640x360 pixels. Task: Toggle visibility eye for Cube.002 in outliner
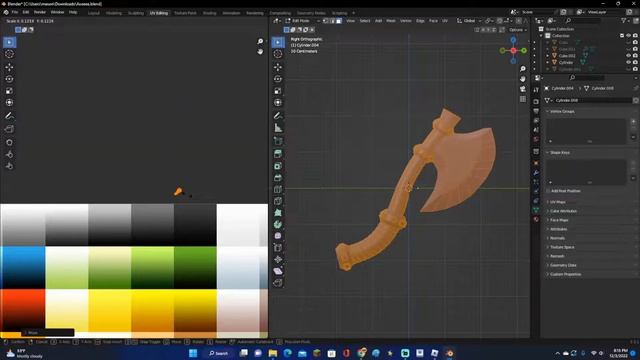coord(629,56)
